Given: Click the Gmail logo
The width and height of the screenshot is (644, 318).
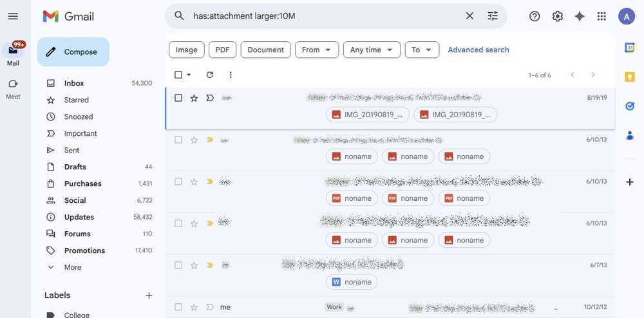Looking at the screenshot, I should [68, 16].
